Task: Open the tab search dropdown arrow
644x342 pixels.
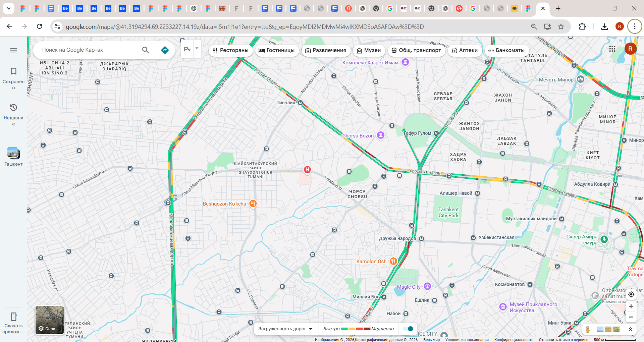Action: coord(8,8)
